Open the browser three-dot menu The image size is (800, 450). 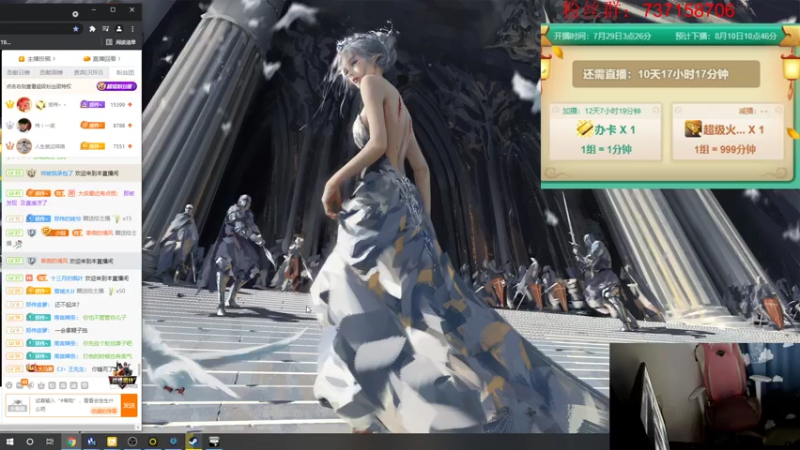pos(133,29)
